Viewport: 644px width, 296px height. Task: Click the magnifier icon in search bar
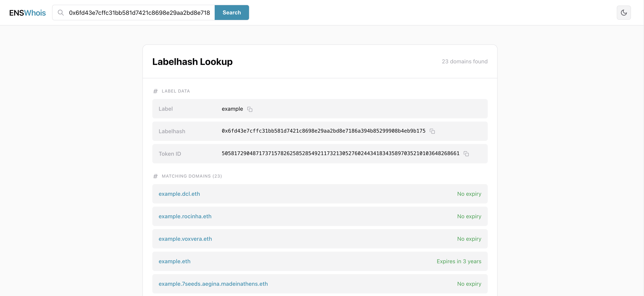click(61, 12)
